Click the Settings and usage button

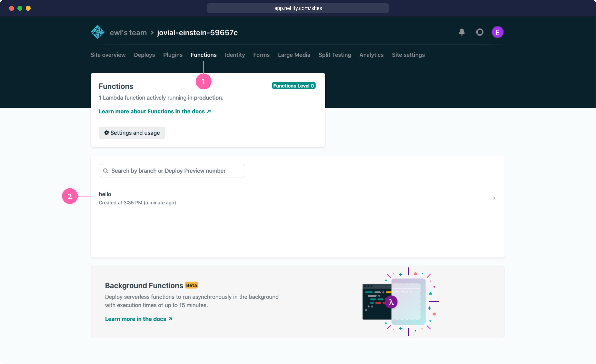[132, 133]
